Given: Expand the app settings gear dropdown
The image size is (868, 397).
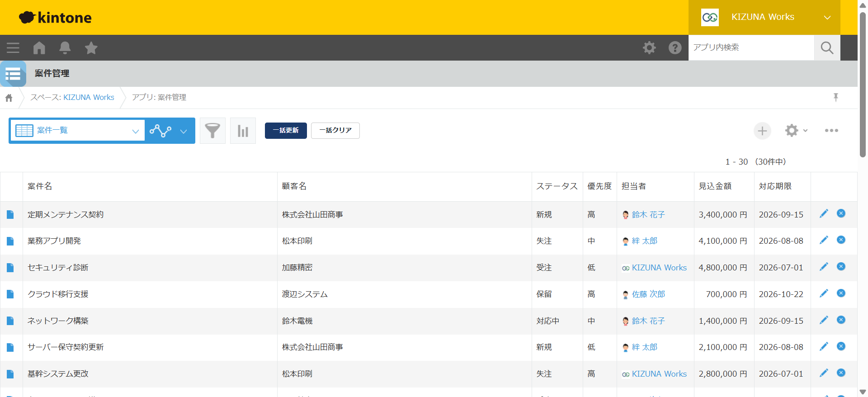Looking at the screenshot, I should tap(796, 131).
